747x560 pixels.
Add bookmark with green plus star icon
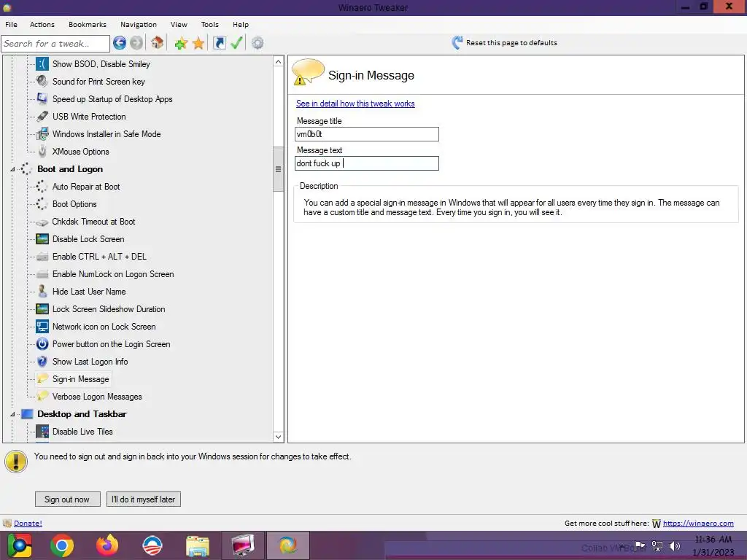click(181, 43)
